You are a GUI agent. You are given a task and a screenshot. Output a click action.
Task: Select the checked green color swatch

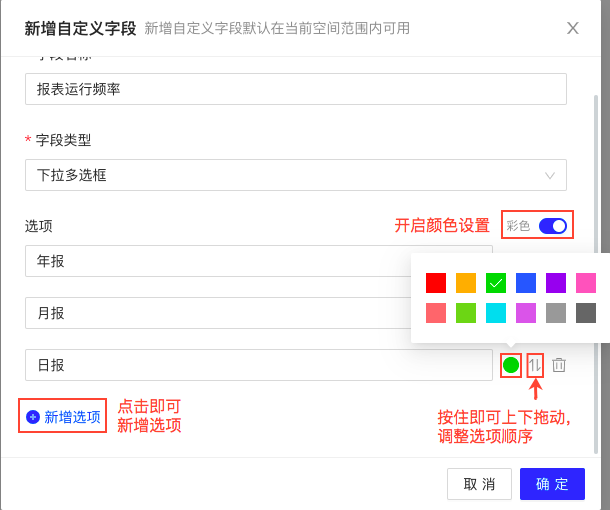tap(496, 283)
